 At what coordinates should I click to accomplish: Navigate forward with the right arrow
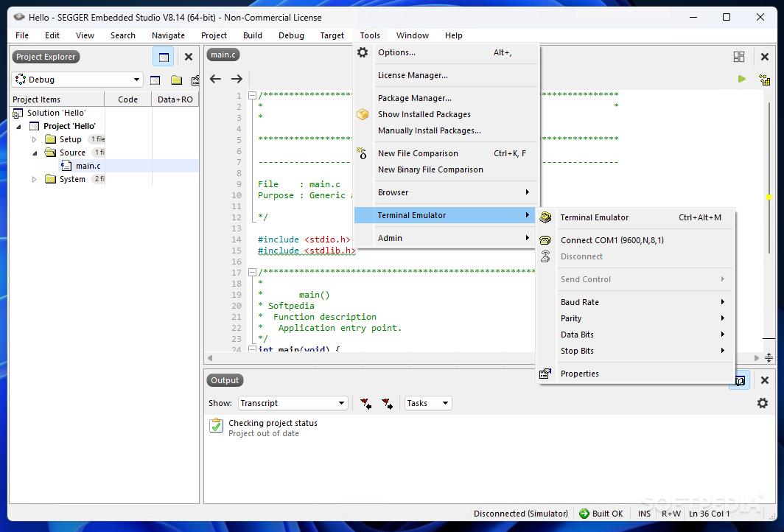237,79
